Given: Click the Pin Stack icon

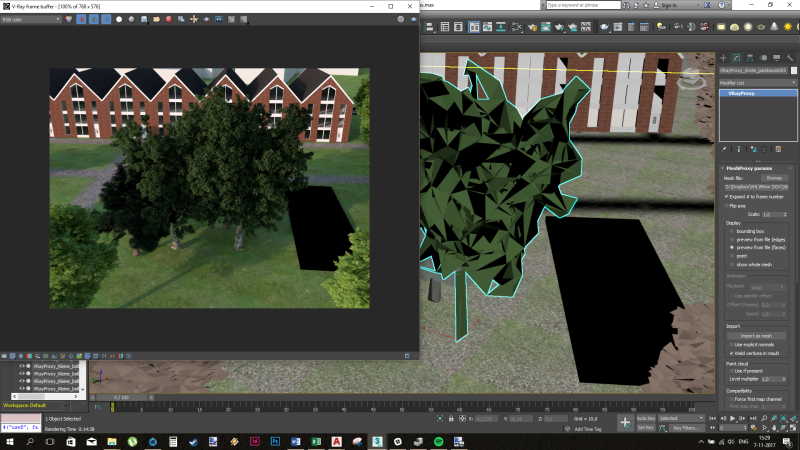Looking at the screenshot, I should pyautogui.click(x=724, y=148).
